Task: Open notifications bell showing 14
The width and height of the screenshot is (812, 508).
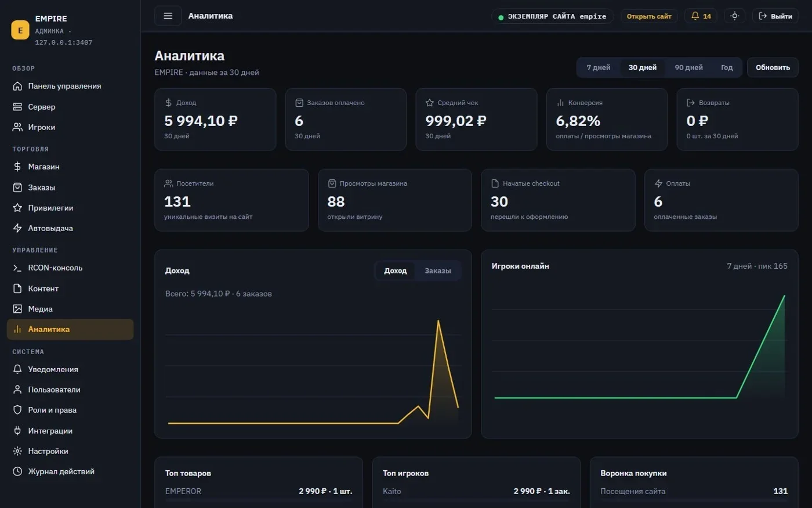Action: (x=701, y=16)
